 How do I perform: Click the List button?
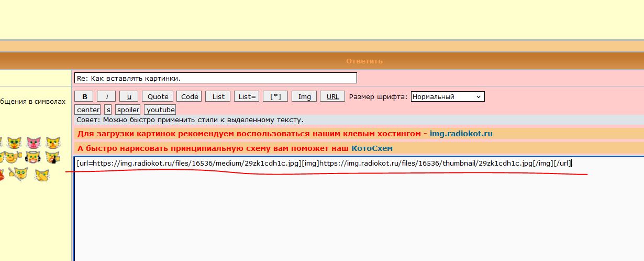[x=218, y=96]
